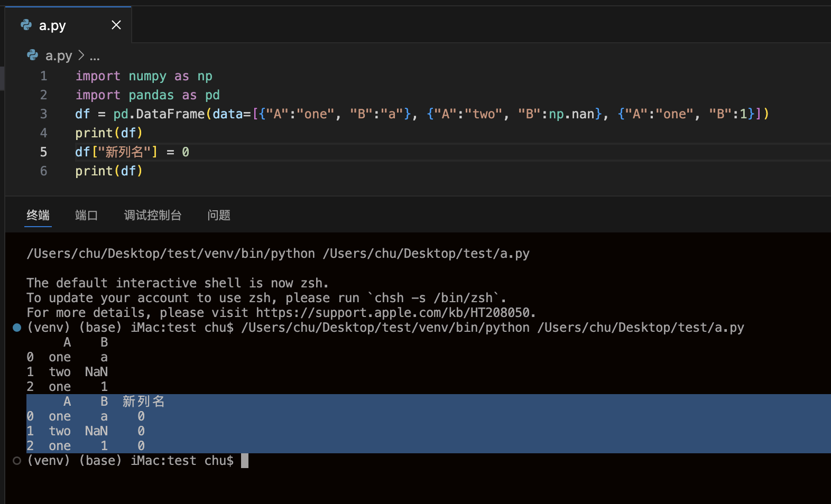Focus the terminal cursor at the last prompt
Screen dimensions: 831x504
244,461
